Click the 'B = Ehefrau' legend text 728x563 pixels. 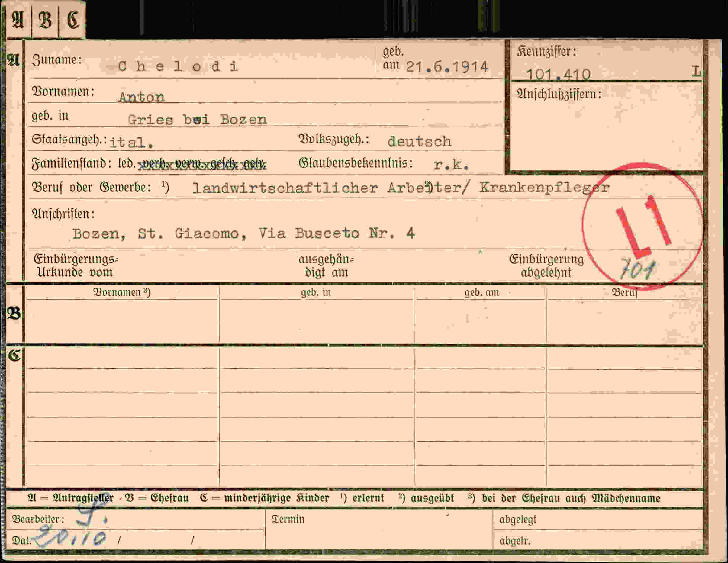[x=157, y=498]
